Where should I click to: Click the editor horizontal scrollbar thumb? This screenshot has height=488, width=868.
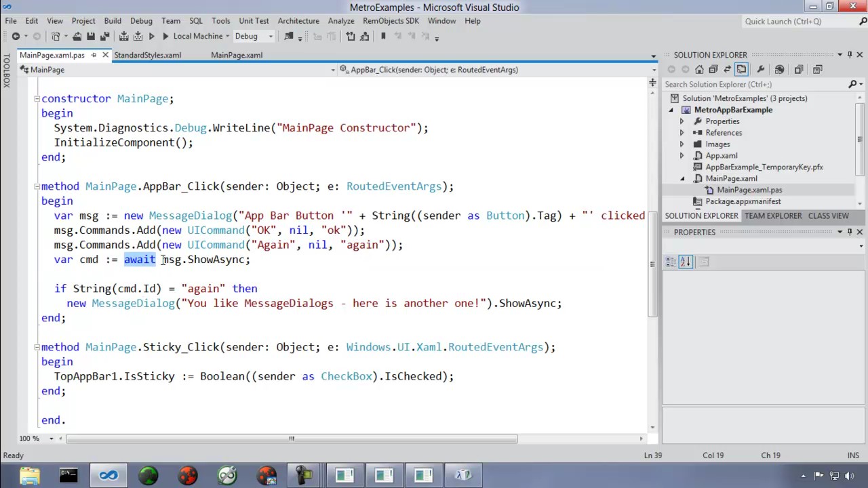292,439
